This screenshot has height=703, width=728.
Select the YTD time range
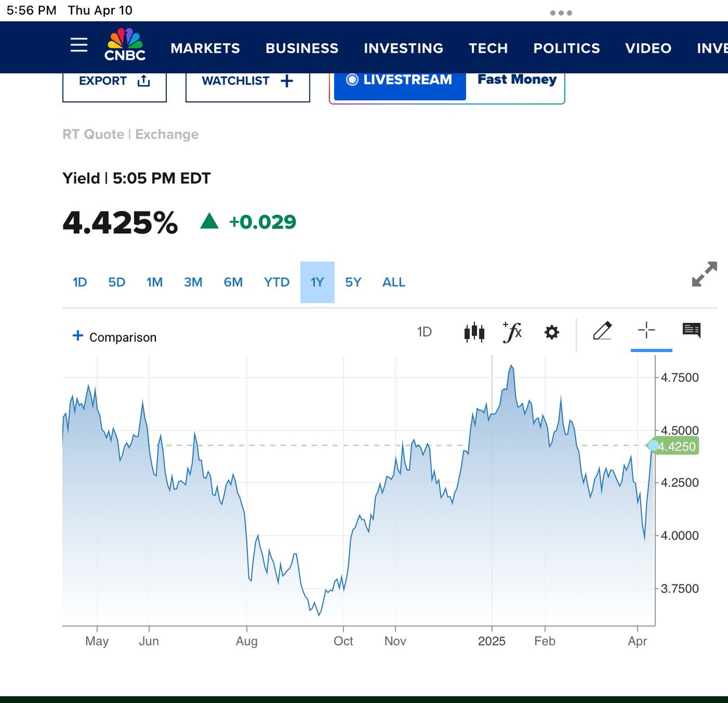coord(277,282)
